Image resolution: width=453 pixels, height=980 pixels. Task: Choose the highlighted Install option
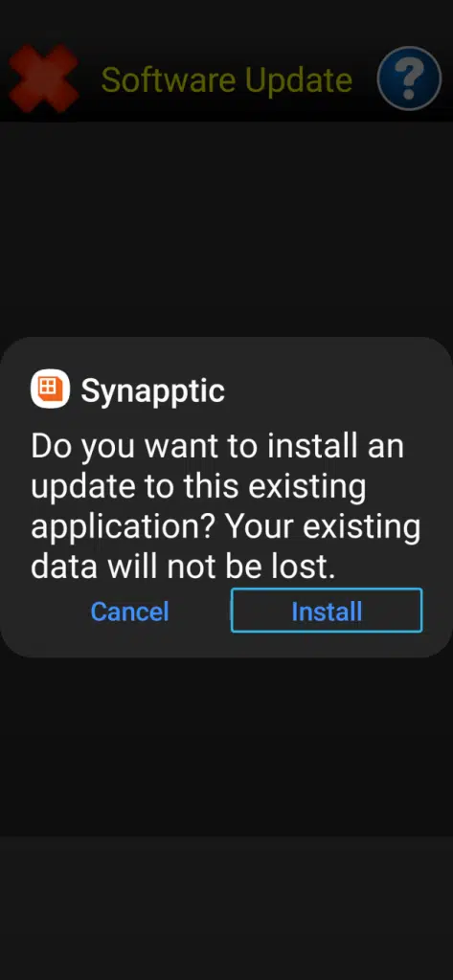point(327,611)
